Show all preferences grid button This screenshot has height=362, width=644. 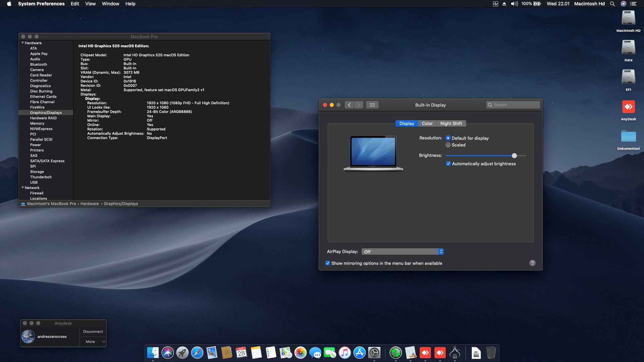(372, 105)
